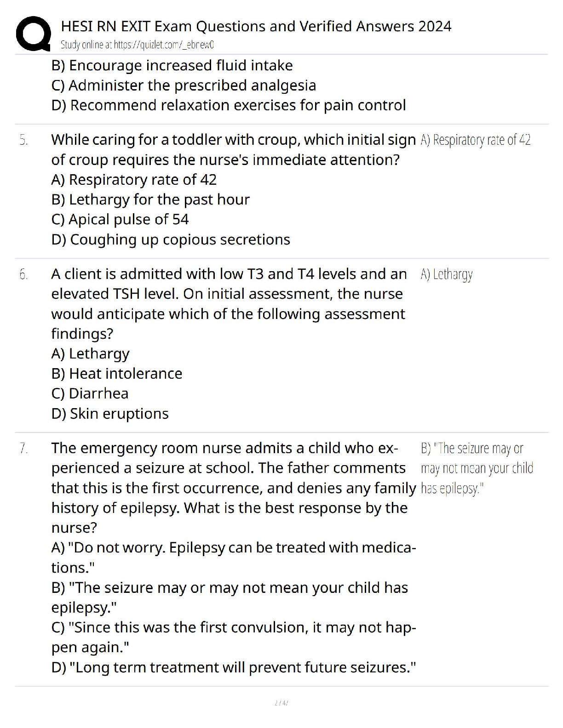Click question number 6
The width and height of the screenshot is (563, 728).
pos(24,274)
